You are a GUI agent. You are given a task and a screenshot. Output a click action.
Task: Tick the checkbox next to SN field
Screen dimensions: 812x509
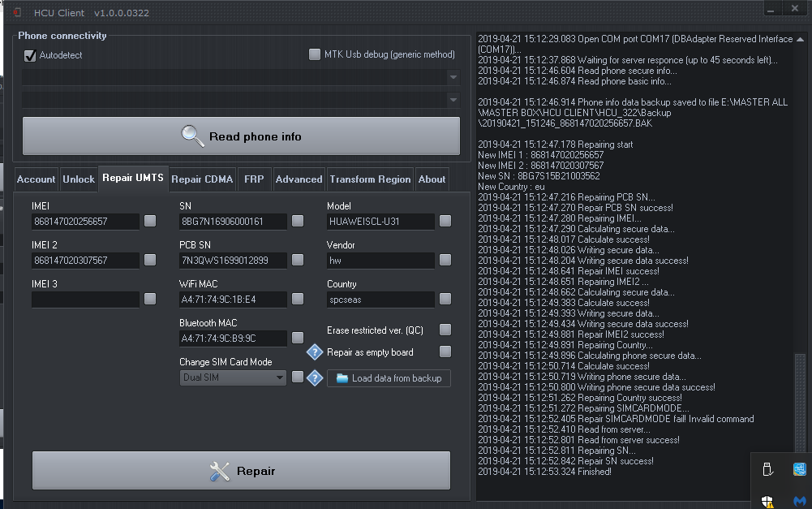(x=298, y=221)
